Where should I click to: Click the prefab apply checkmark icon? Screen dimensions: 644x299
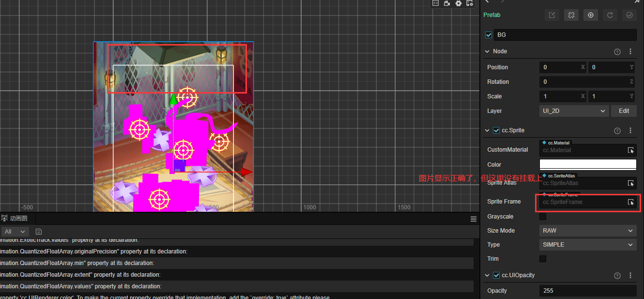click(629, 15)
